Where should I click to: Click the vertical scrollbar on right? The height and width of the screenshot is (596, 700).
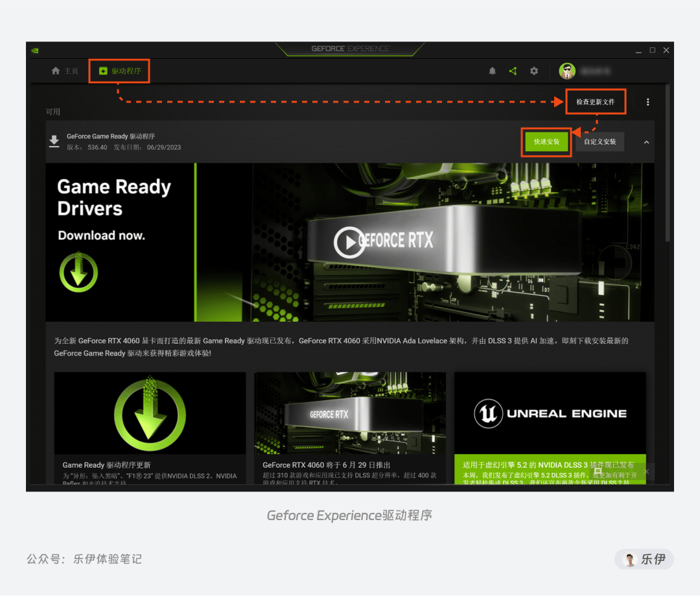[668, 163]
